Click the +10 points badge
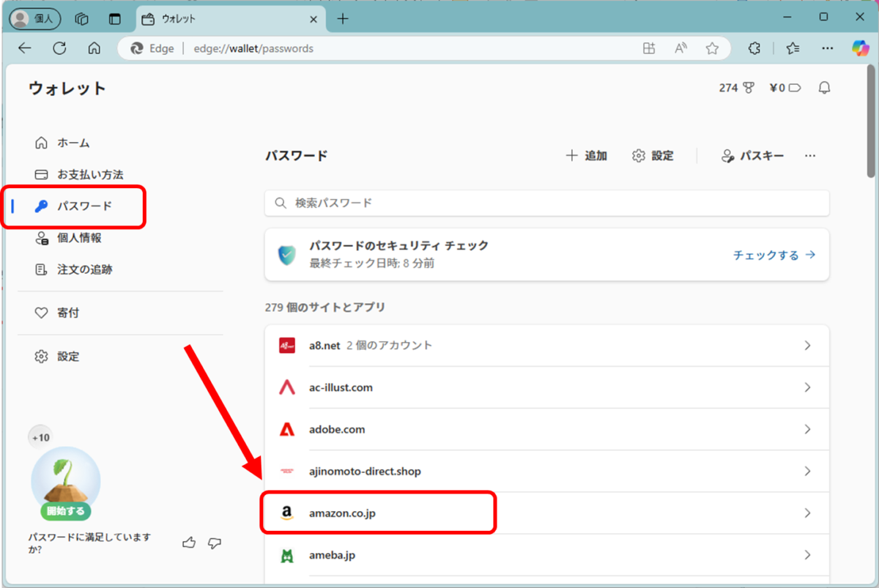 41,438
